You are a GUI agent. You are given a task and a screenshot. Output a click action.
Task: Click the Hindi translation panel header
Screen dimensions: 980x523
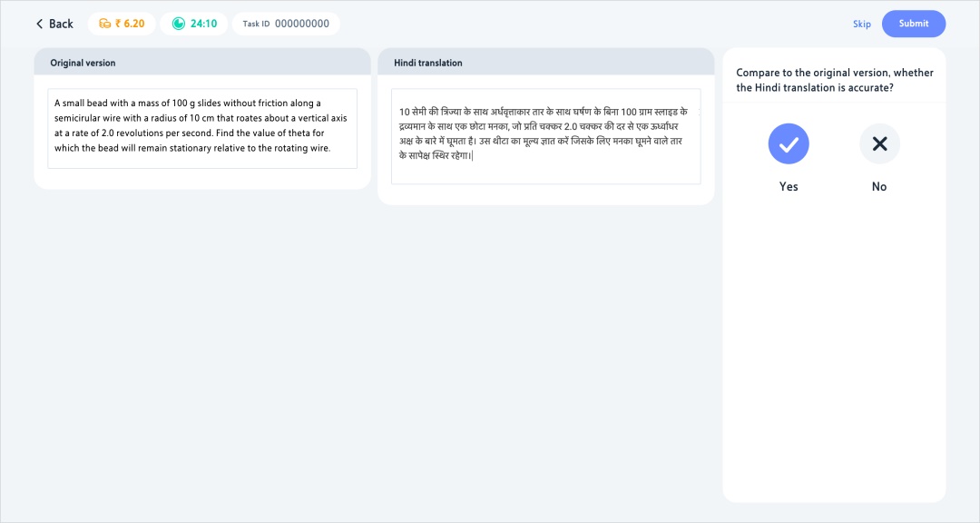coord(427,63)
